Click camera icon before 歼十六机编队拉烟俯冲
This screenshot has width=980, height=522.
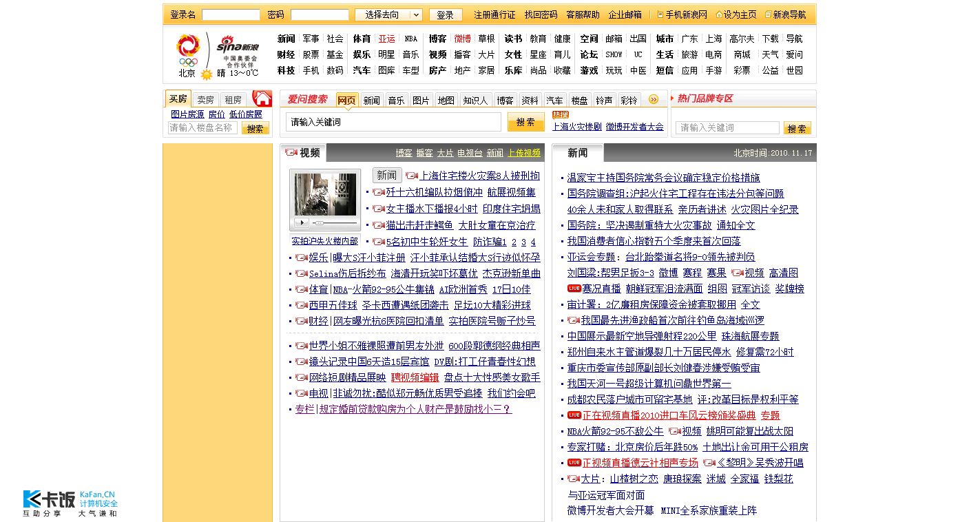378,192
